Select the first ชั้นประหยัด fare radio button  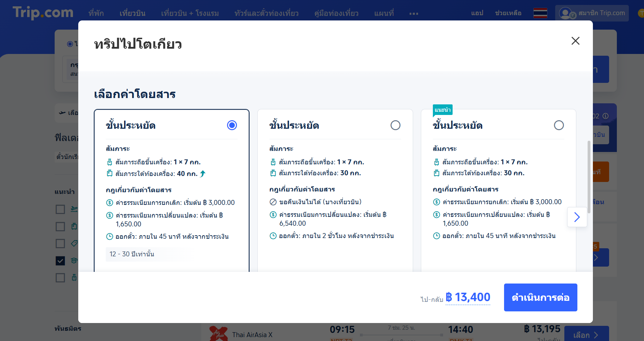coord(232,125)
